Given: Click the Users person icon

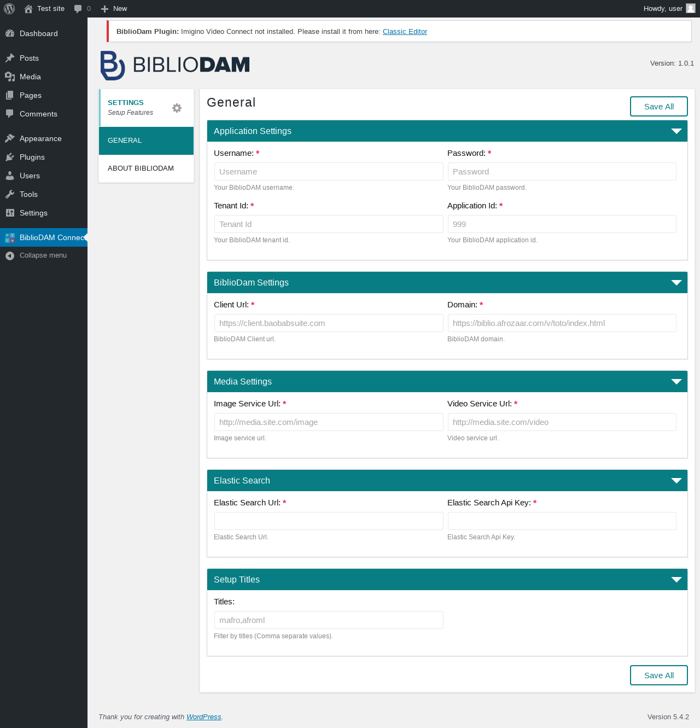Looking at the screenshot, I should click(x=10, y=176).
